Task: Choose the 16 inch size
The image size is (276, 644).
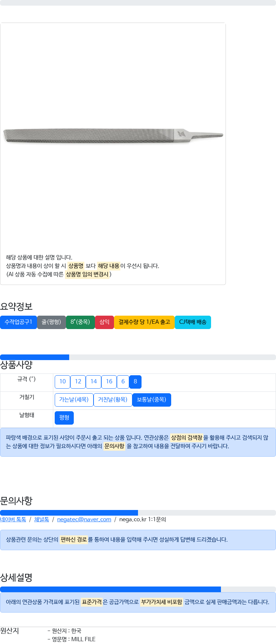Action: tap(109, 382)
